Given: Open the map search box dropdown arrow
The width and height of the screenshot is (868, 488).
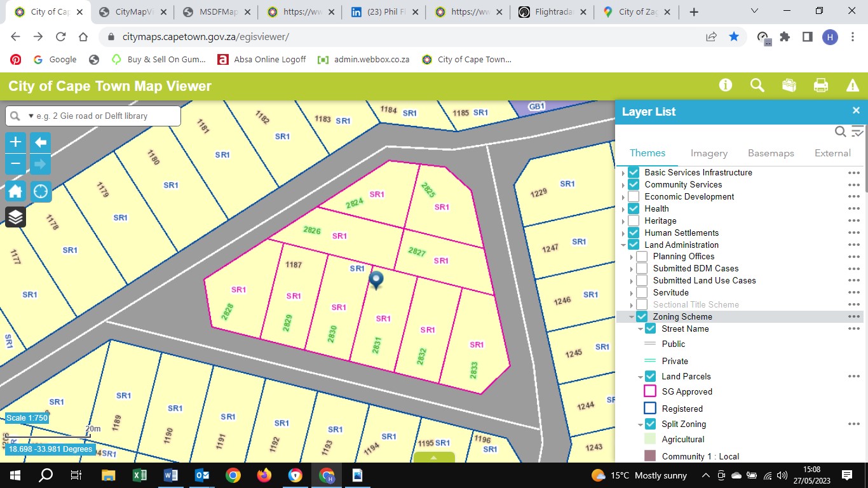Looking at the screenshot, I should point(30,116).
